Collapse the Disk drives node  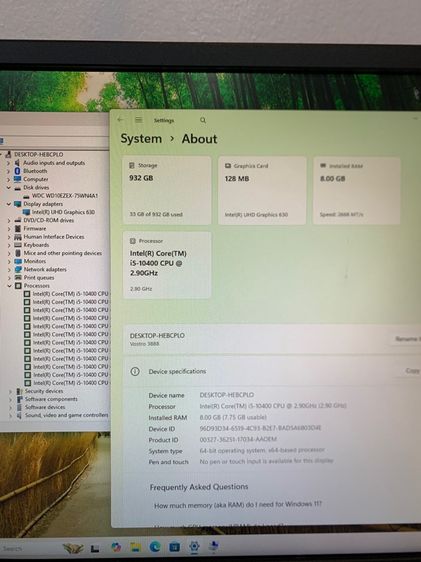tap(9, 187)
